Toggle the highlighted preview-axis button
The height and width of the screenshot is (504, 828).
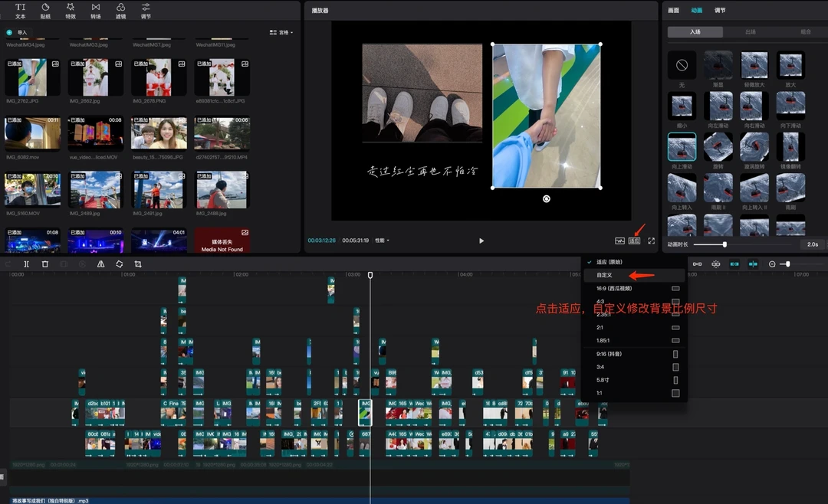tap(753, 264)
